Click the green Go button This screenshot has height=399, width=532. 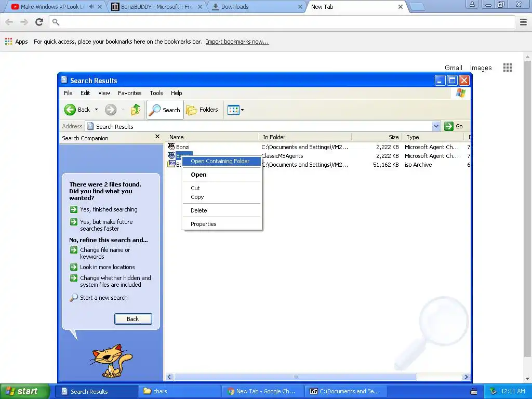[x=454, y=126]
